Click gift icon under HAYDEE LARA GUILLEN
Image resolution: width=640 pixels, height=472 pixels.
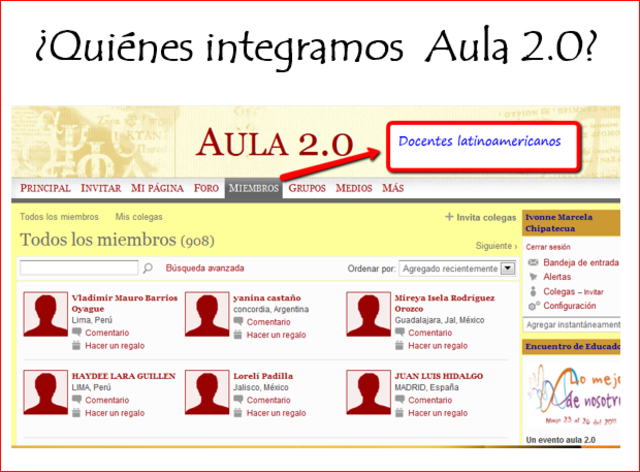(76, 413)
